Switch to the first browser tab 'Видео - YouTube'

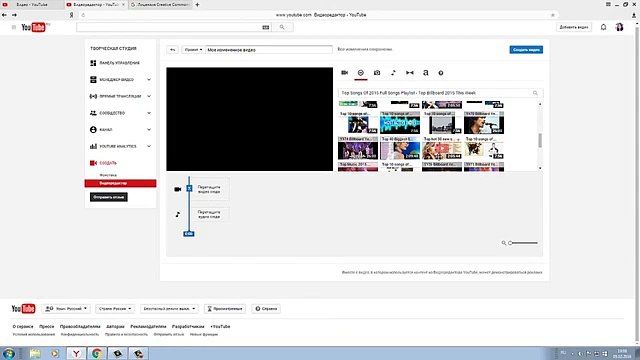[32, 4]
